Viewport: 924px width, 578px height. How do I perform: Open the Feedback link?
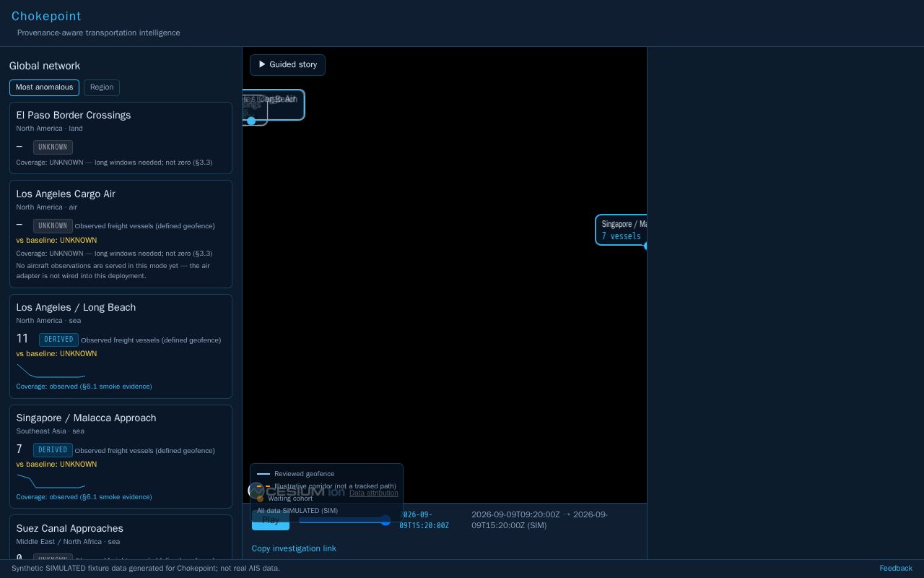click(896, 569)
